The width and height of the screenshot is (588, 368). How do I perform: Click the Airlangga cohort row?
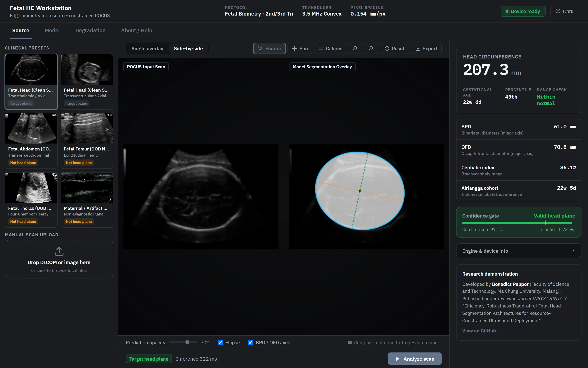[519, 191]
